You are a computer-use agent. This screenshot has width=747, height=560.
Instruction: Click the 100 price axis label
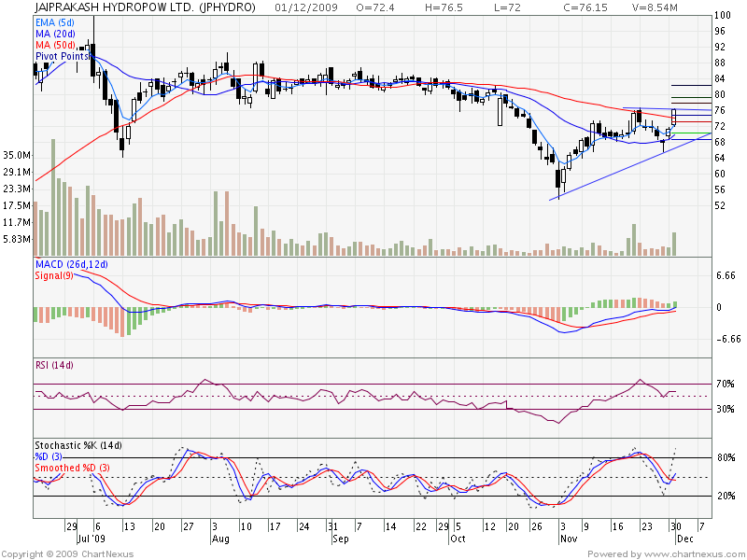(723, 15)
